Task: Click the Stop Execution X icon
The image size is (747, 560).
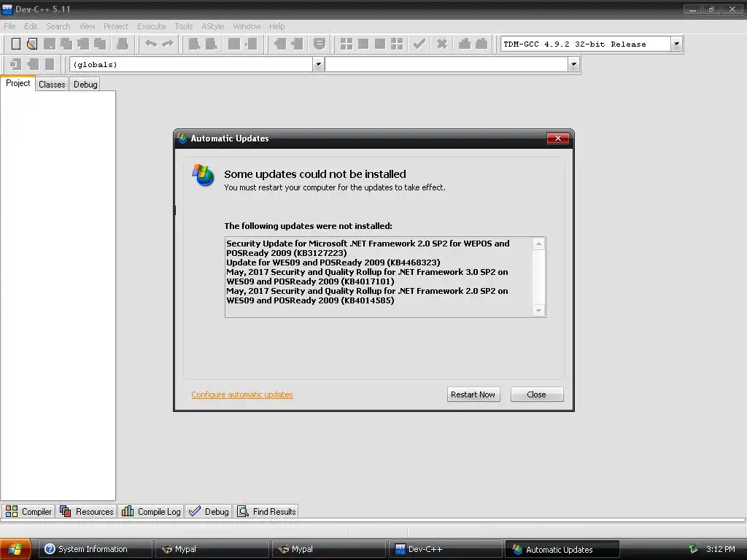Action: click(x=442, y=44)
